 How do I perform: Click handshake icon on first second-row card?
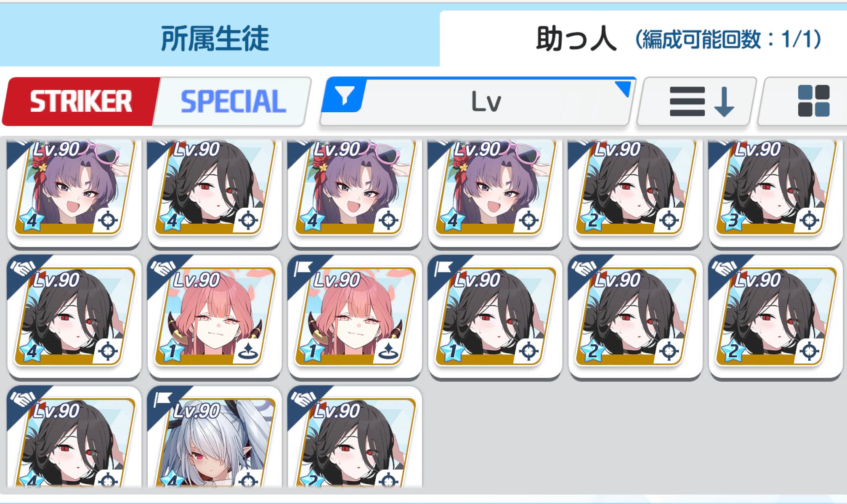tap(23, 267)
